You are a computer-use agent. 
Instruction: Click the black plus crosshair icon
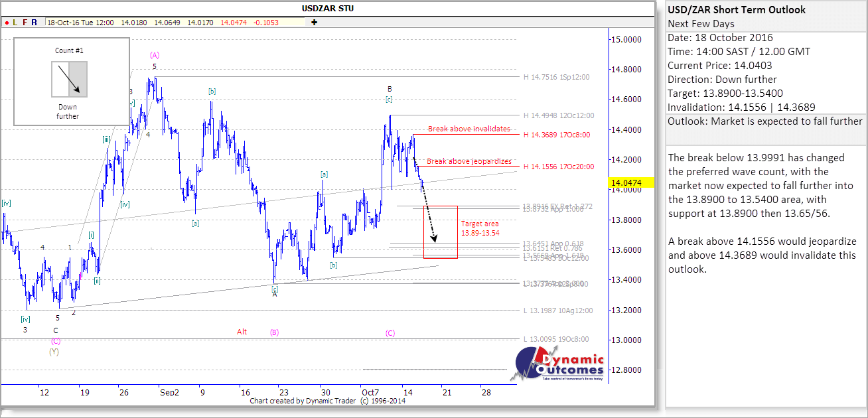tap(314, 23)
